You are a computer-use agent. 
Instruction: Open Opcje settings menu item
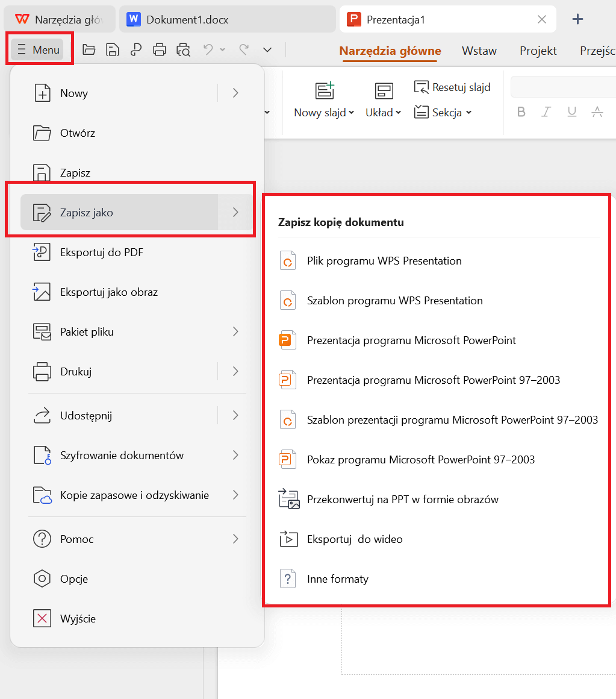[137, 578]
